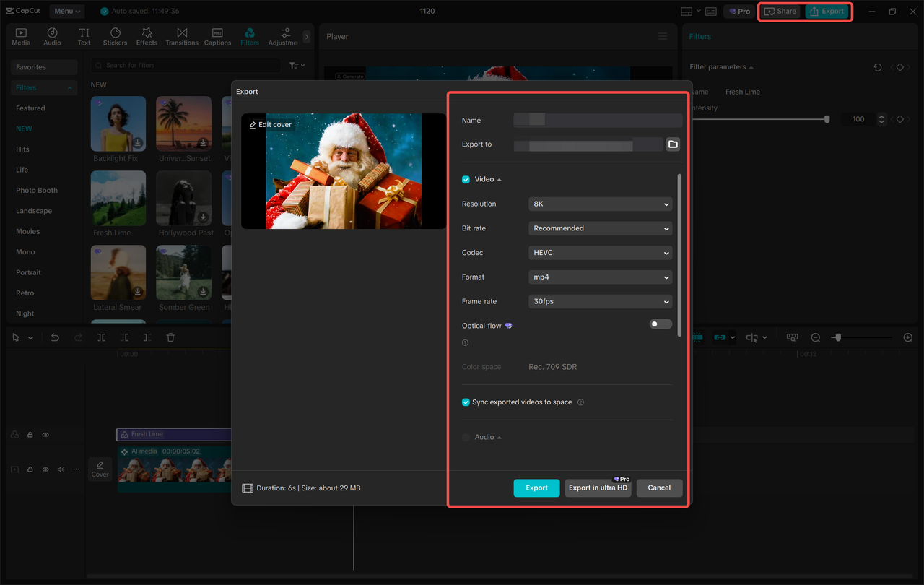Open the Resolution dropdown showing 8K
Image resolution: width=924 pixels, height=585 pixels.
click(600, 204)
